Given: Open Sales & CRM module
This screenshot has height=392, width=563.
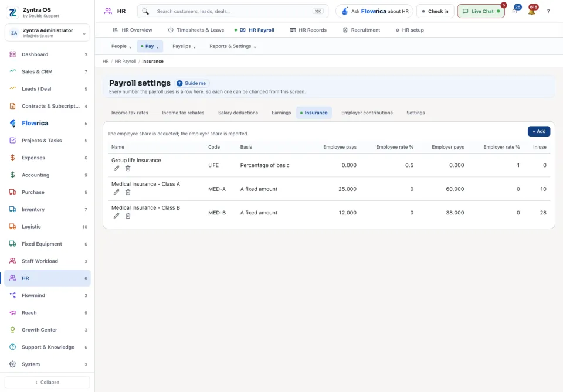Looking at the screenshot, I should point(48,71).
